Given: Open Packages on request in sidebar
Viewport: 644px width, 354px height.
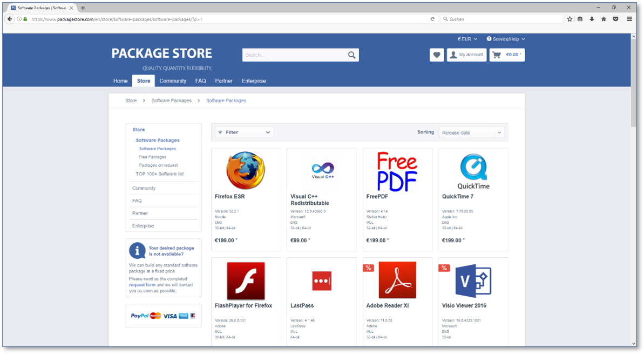Looking at the screenshot, I should [158, 165].
